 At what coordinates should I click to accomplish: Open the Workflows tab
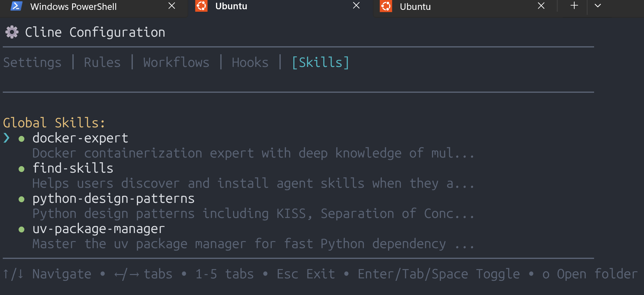click(176, 63)
